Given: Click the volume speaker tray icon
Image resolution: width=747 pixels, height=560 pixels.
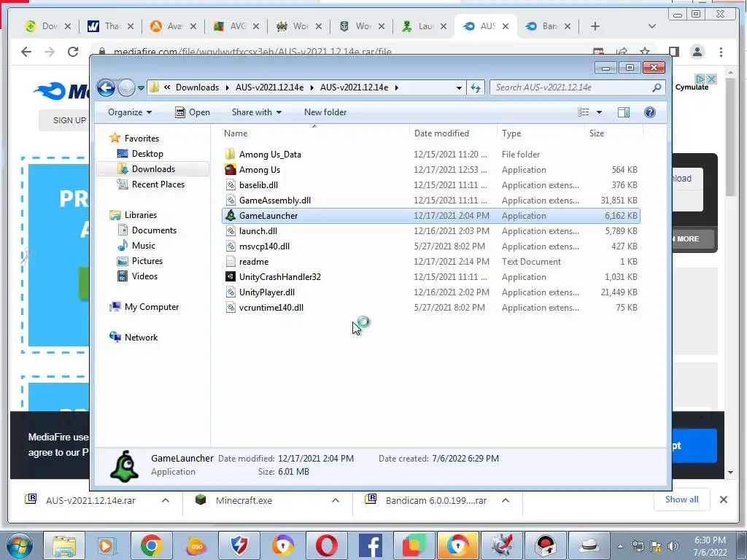Looking at the screenshot, I should (673, 546).
